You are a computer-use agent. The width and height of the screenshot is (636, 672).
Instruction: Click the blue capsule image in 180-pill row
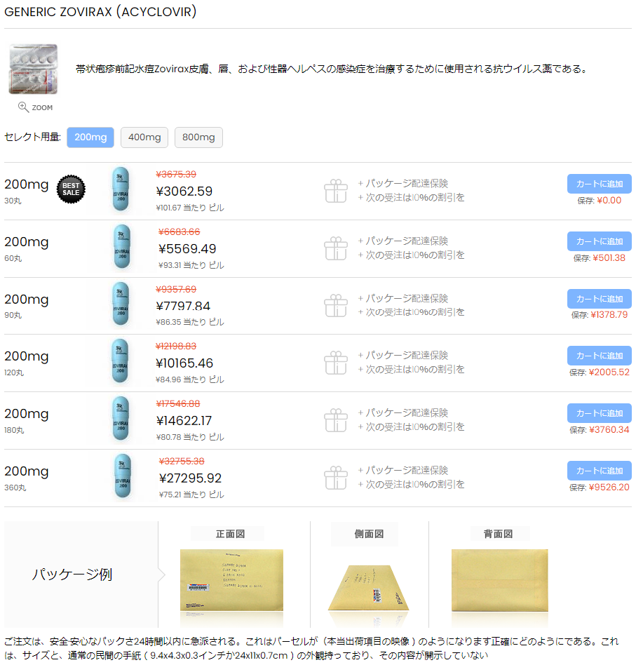121,419
